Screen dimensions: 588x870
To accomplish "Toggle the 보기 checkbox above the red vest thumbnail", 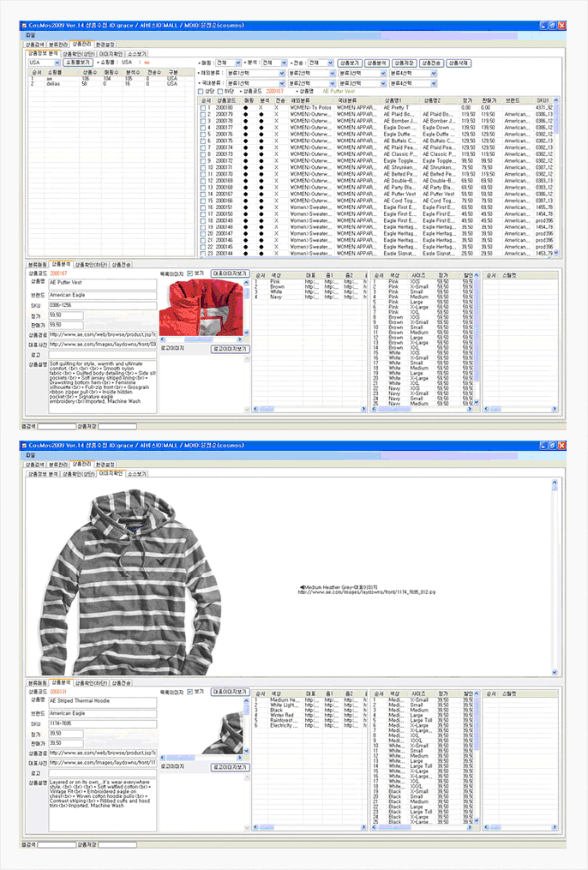I will [x=190, y=273].
